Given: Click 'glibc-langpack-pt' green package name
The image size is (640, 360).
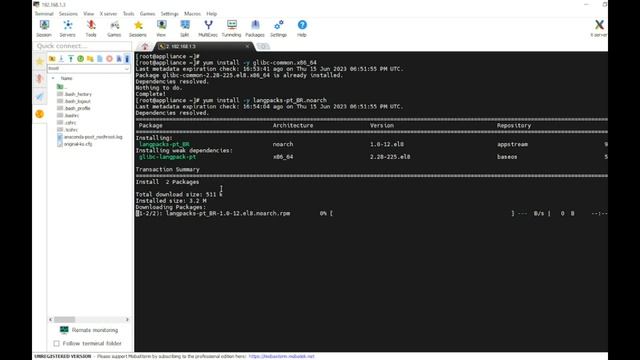Looking at the screenshot, I should (167, 157).
